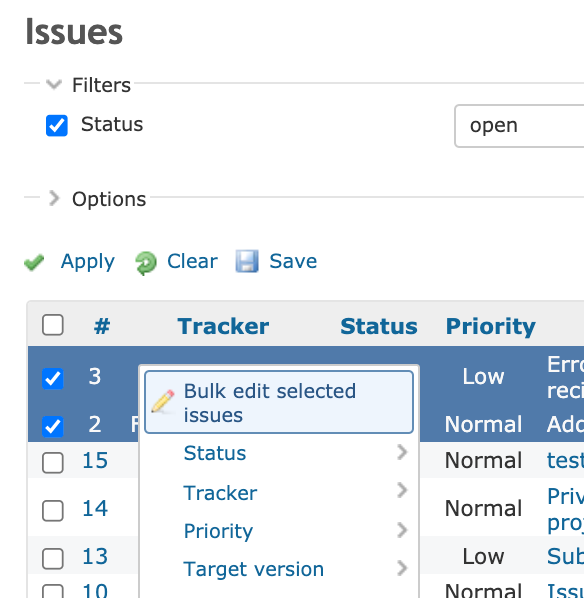
Task: Sort by the # column header
Action: 102,326
